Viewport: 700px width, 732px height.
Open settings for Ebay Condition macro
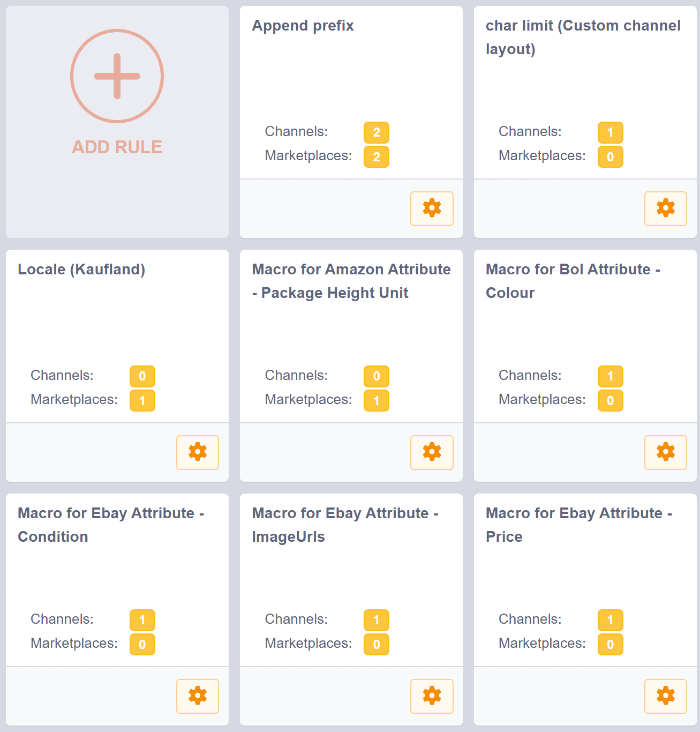(198, 696)
